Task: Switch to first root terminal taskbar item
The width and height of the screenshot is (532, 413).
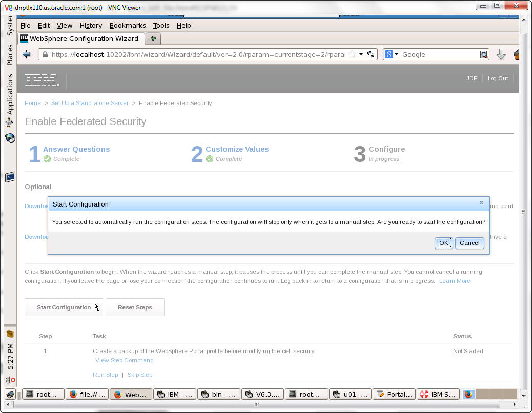Action: click(43, 394)
